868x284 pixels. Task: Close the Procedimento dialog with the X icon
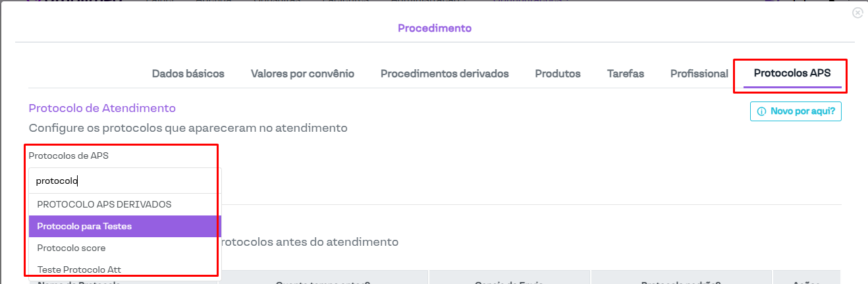coord(857,13)
